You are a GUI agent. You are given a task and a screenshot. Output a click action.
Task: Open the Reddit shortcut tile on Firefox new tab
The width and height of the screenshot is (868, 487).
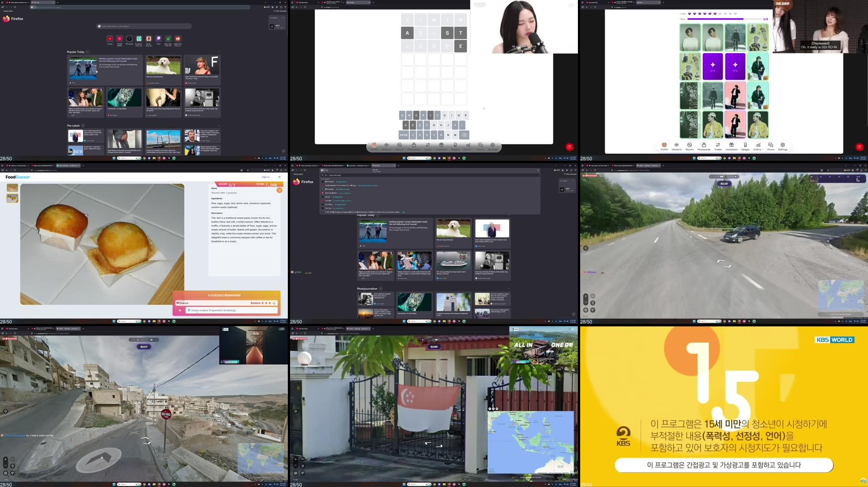click(178, 39)
